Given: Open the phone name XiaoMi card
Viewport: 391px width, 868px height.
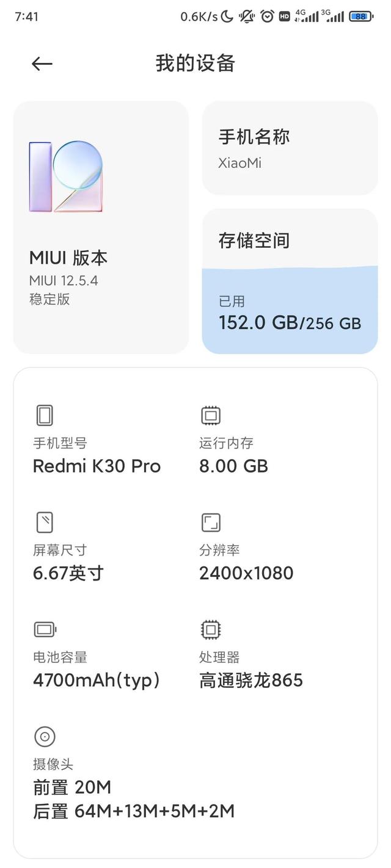Looking at the screenshot, I should point(290,148).
